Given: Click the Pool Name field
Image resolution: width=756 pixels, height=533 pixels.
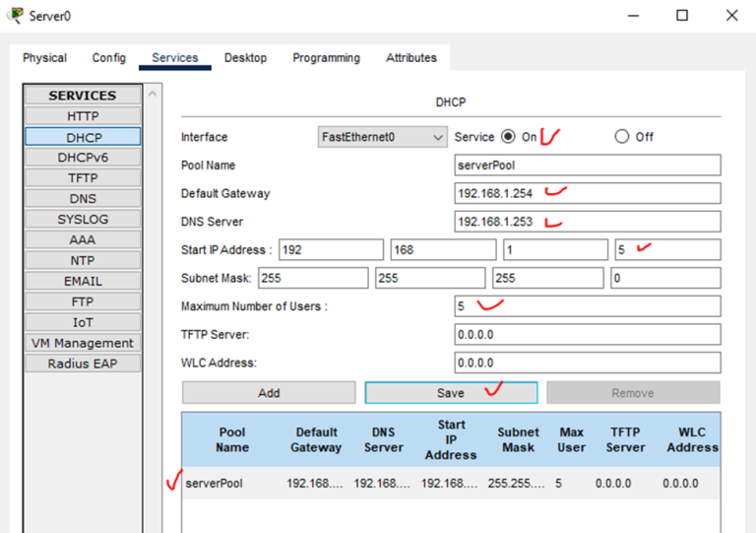Looking at the screenshot, I should [588, 165].
